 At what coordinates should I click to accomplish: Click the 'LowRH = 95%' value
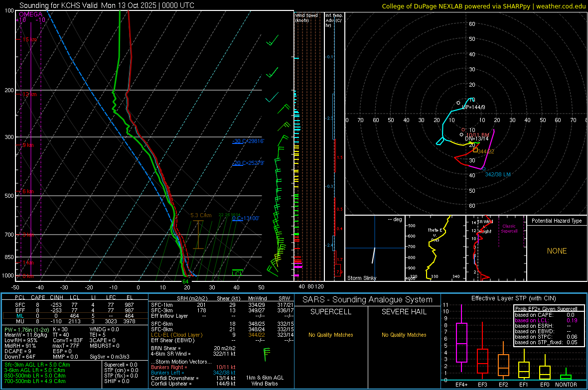click(21, 340)
